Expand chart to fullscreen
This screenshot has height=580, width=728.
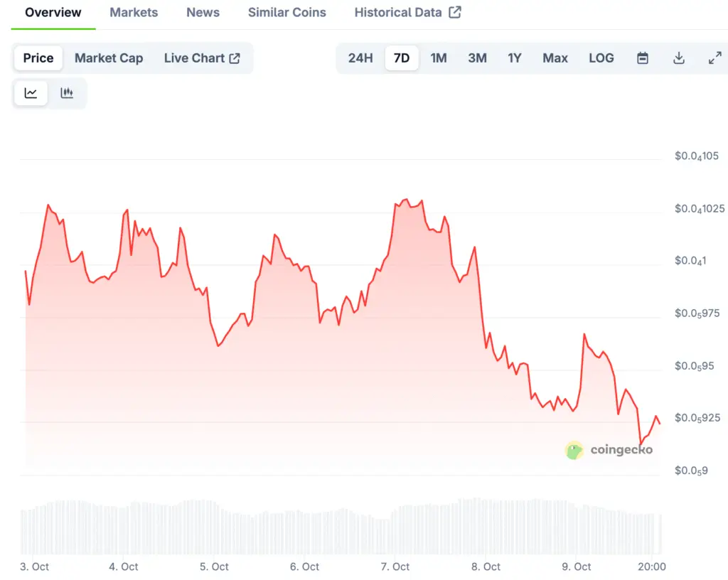(715, 58)
